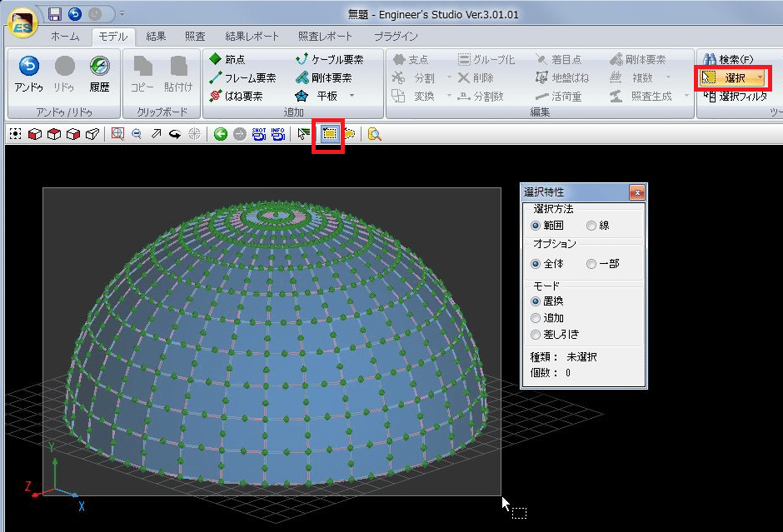Select 差し引き (subtract) mode radio button
The height and width of the screenshot is (532, 783).
click(536, 335)
